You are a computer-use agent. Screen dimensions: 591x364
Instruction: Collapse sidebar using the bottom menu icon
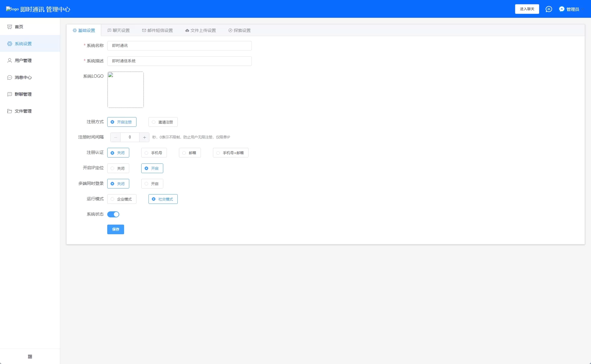coord(30,356)
